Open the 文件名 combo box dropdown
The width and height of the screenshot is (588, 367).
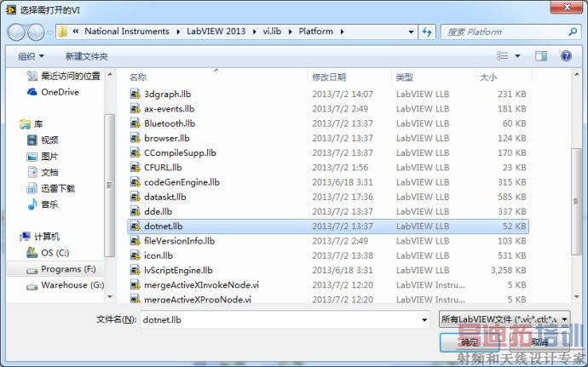pos(424,320)
